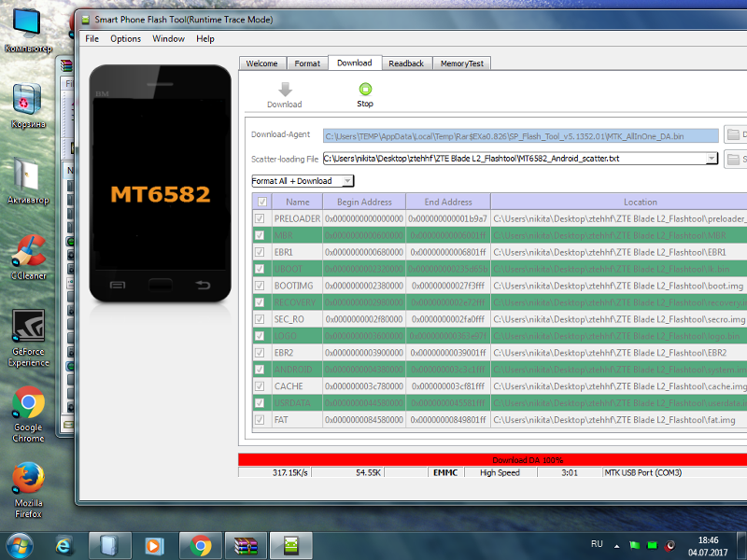Click the End Address column header
The image size is (747, 560).
[x=448, y=202]
